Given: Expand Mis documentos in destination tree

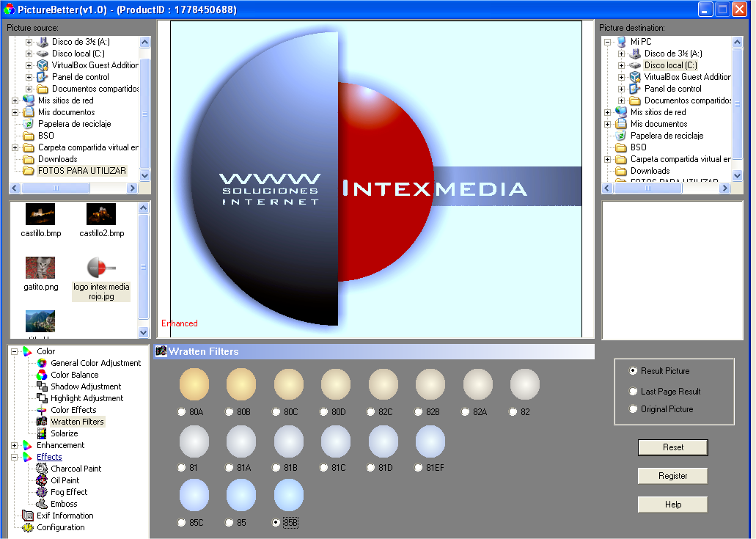Looking at the screenshot, I should [x=607, y=124].
